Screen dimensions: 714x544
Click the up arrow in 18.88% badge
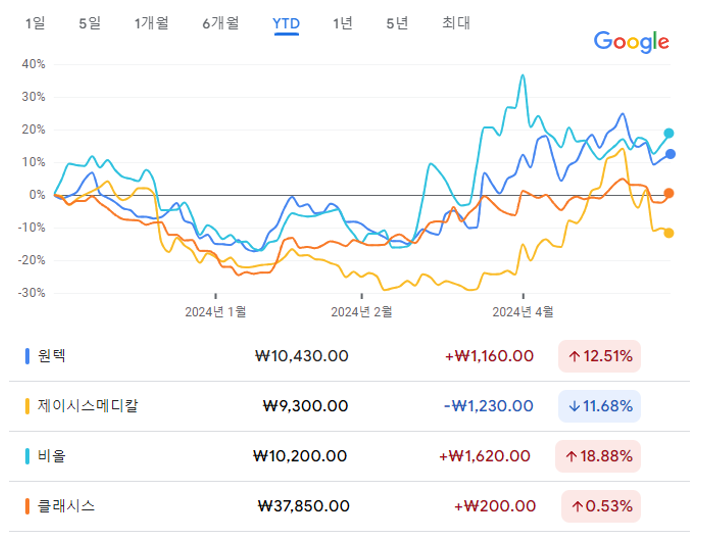571,456
